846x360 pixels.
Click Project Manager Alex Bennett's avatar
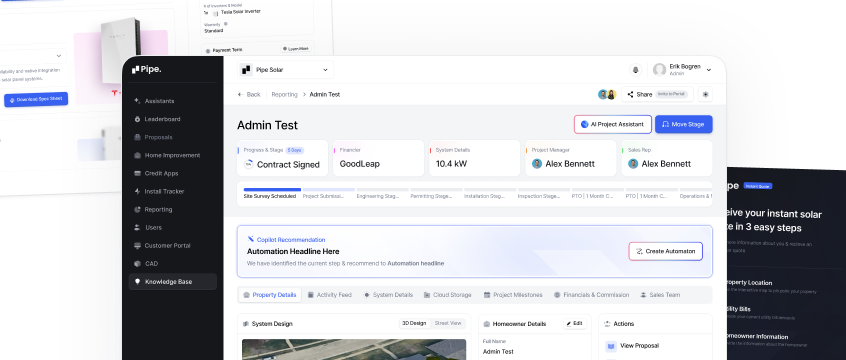(537, 164)
